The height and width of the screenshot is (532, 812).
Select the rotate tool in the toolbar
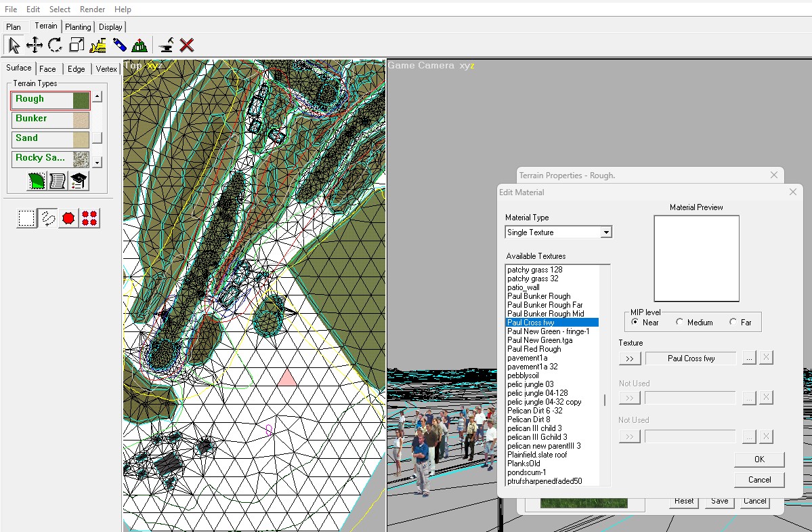[55, 45]
